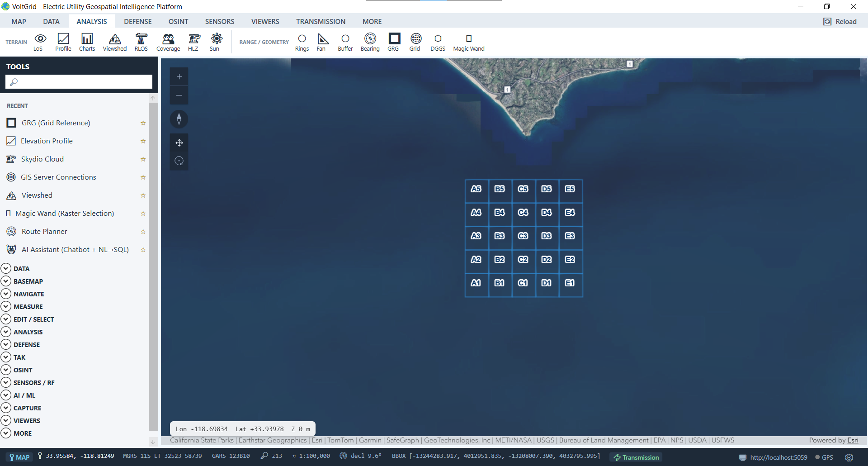Click the http://localhost:5059 server indicator
This screenshot has width=868, height=466.
[773, 457]
